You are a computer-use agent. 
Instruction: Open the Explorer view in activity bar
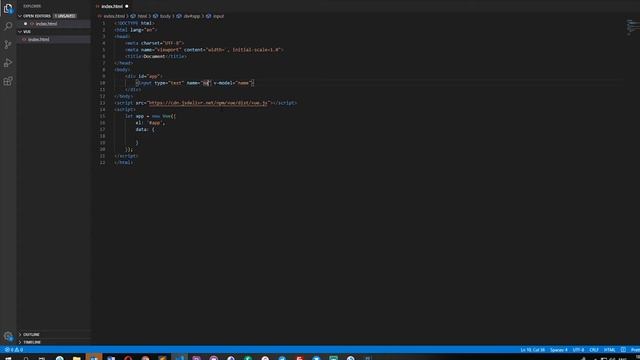[8, 9]
